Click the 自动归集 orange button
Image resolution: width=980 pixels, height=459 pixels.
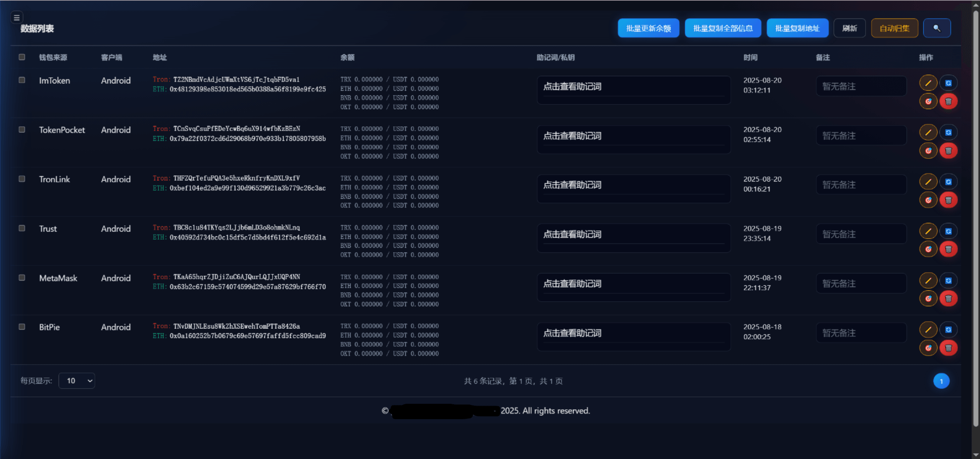click(x=894, y=28)
